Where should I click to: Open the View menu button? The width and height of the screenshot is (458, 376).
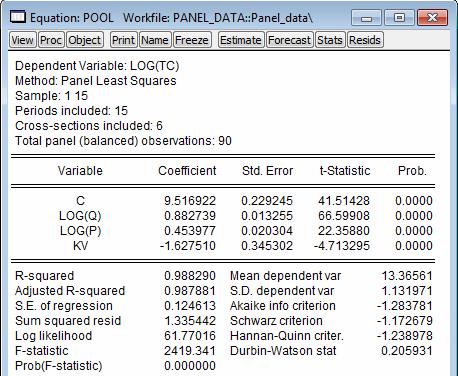click(22, 40)
